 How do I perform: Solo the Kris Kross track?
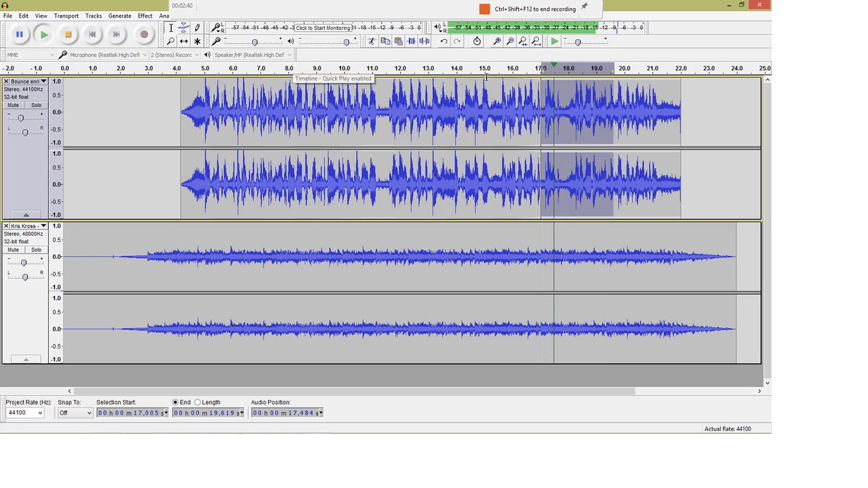(x=36, y=249)
